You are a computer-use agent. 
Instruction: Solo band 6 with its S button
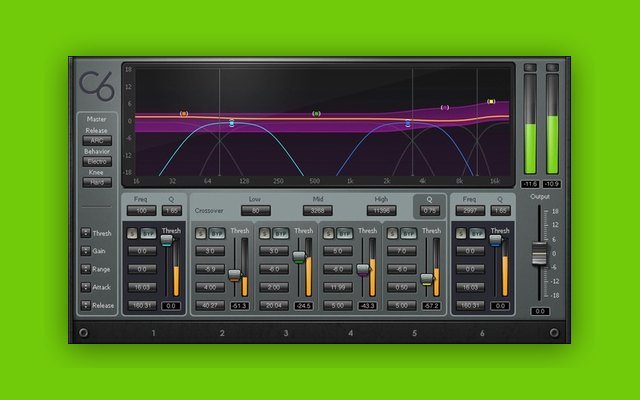click(461, 233)
